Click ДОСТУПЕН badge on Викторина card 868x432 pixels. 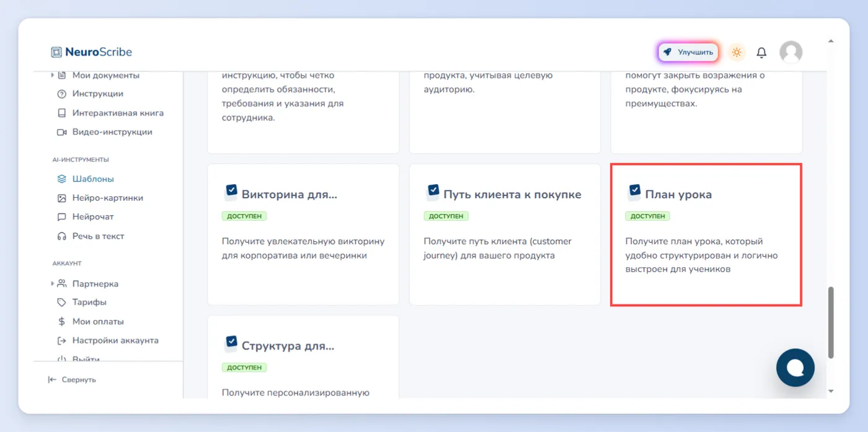click(244, 216)
